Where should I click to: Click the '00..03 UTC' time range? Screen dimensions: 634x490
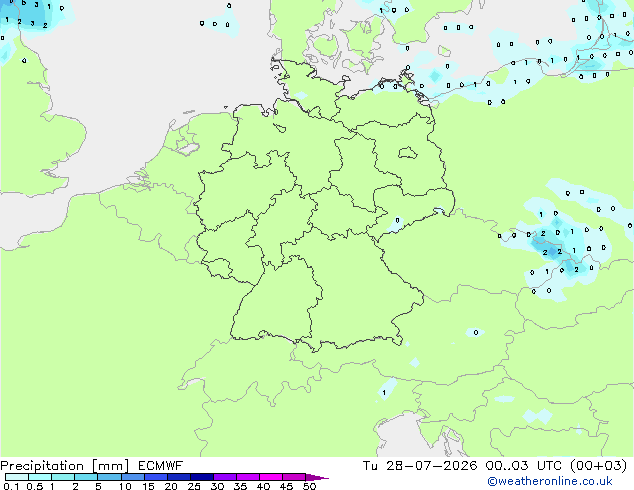[524, 466]
